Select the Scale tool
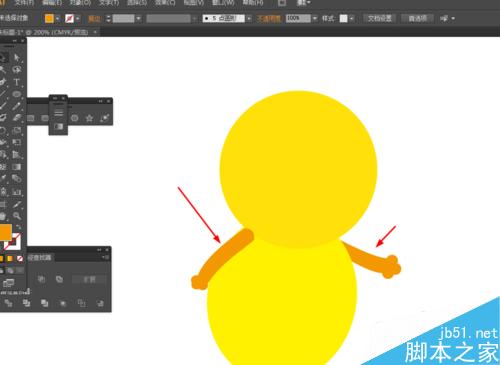Screen dimensions: 500x365 coord(17,130)
